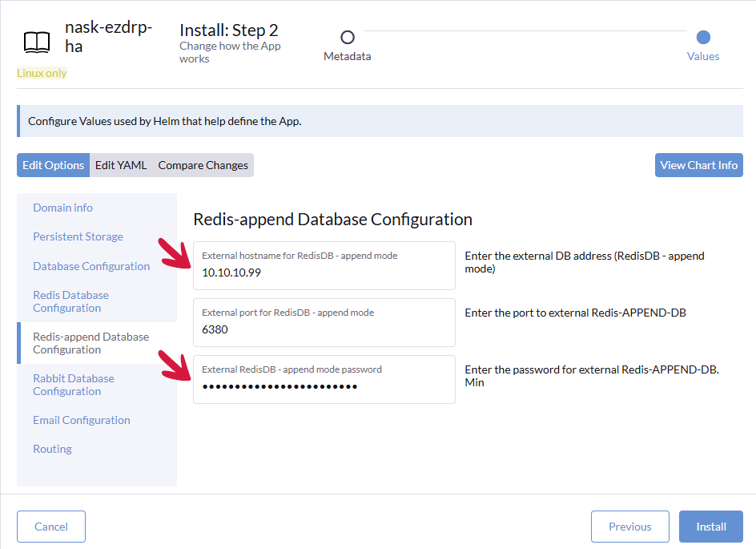The height and width of the screenshot is (549, 756).
Task: Click the Install button
Action: pyautogui.click(x=710, y=527)
